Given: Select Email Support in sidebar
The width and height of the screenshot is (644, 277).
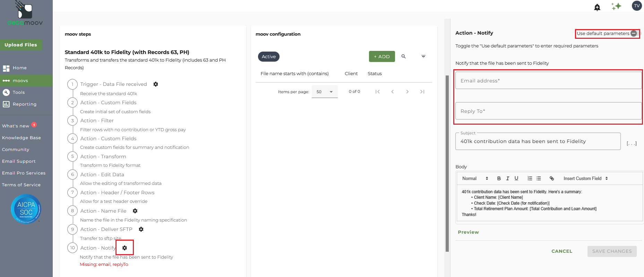Looking at the screenshot, I should [19, 161].
